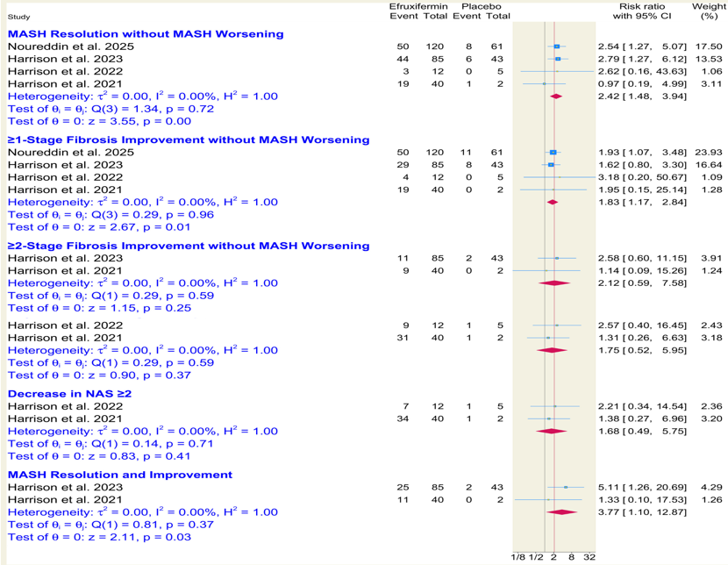Select the weight value '23.93'
Viewport: 728px width, 565px height.
point(709,153)
